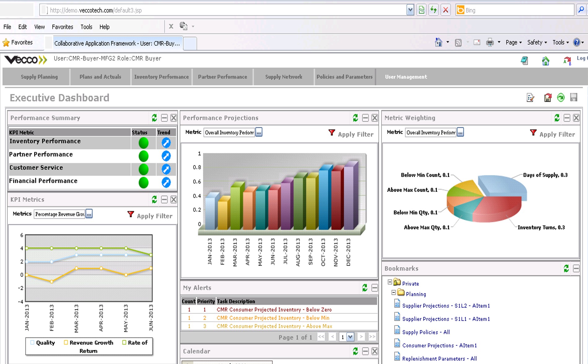
Task: Click the dashboard edit layout icon
Action: 530,98
